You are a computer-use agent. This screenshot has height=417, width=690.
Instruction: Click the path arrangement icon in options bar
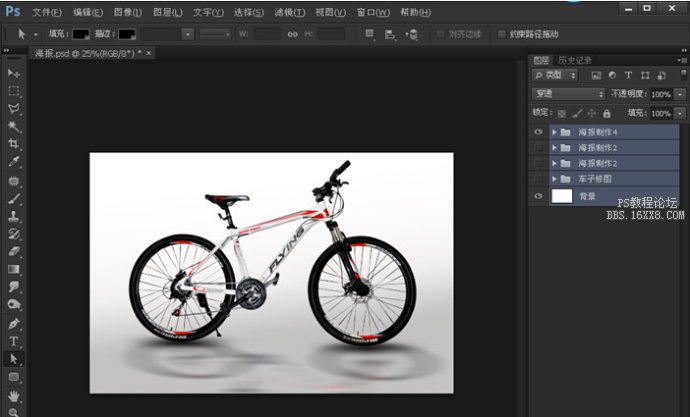[x=412, y=35]
